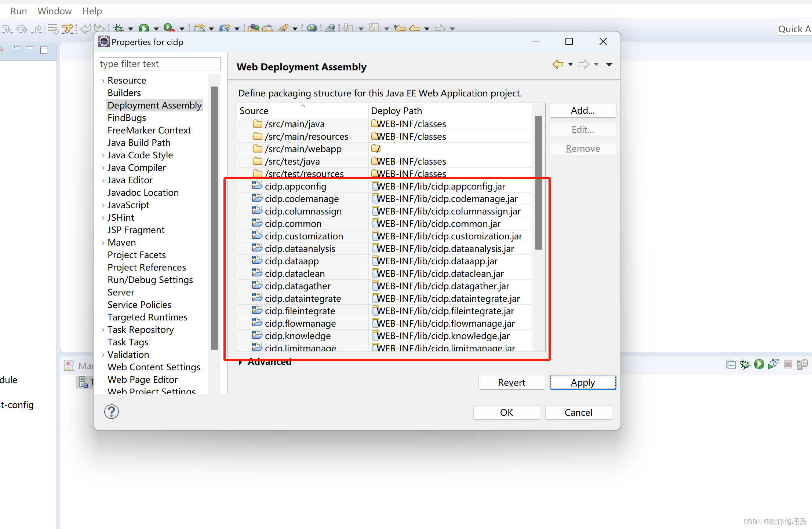This screenshot has height=529, width=812.
Task: Select the cidp.common source row
Action: click(x=303, y=224)
